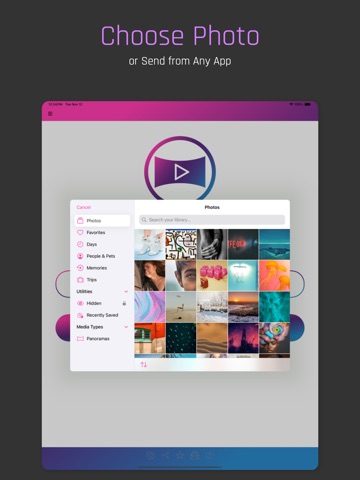
Task: Select the sunset landscape photo
Action: click(x=243, y=307)
